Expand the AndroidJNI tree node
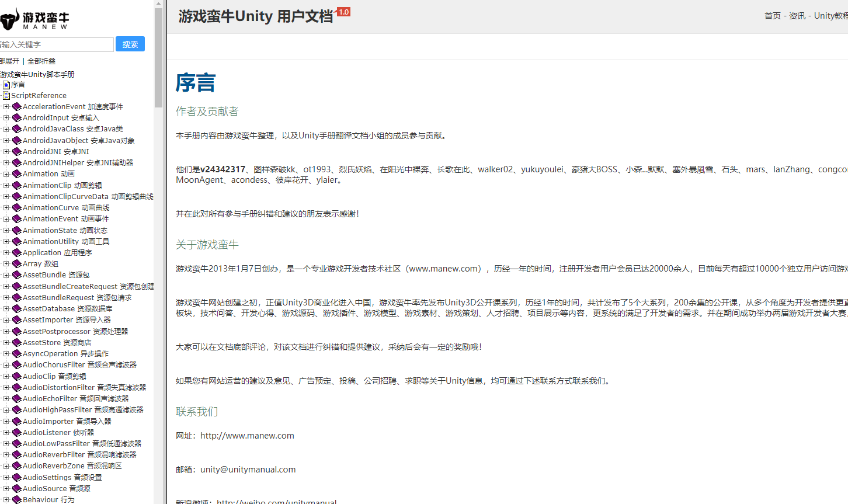 point(6,152)
